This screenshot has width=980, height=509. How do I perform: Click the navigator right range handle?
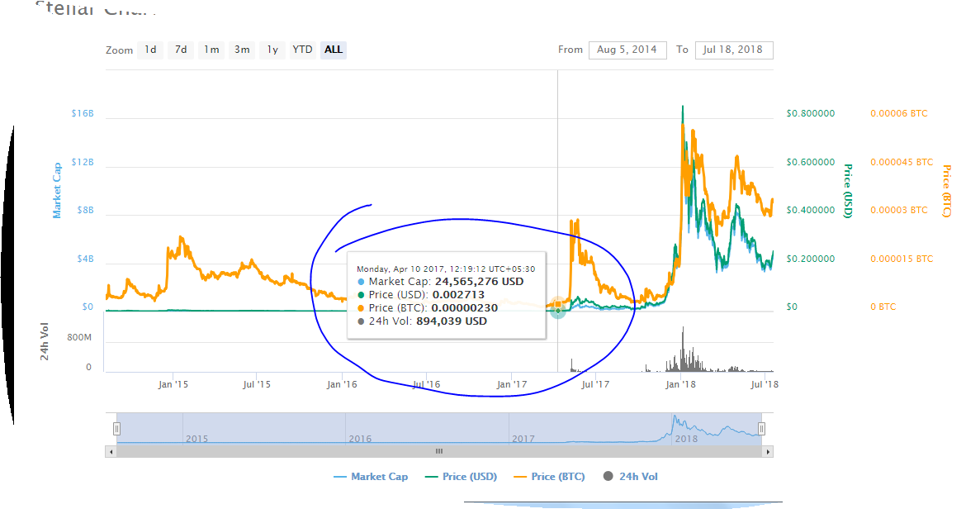[x=761, y=429]
